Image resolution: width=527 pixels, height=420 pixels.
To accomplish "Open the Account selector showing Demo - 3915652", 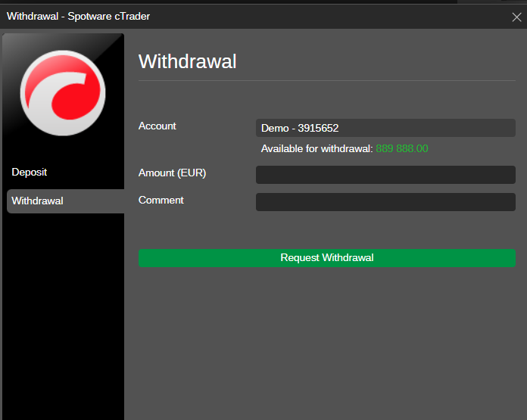I will pos(385,129).
